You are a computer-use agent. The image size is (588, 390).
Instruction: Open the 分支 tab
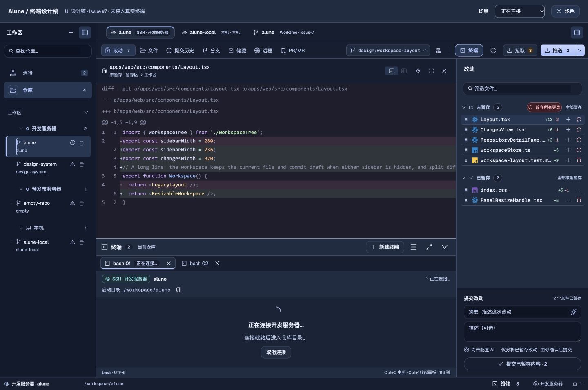(211, 51)
